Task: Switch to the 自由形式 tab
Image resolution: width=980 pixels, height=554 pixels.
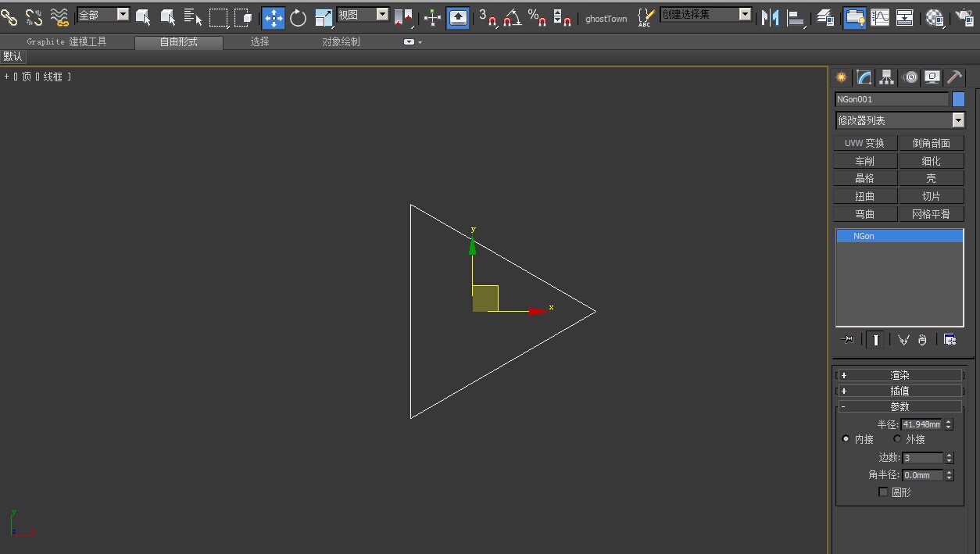Action: (179, 42)
